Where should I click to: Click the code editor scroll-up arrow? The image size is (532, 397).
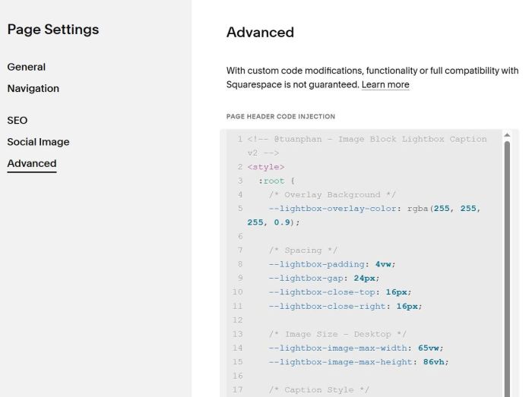click(x=507, y=135)
